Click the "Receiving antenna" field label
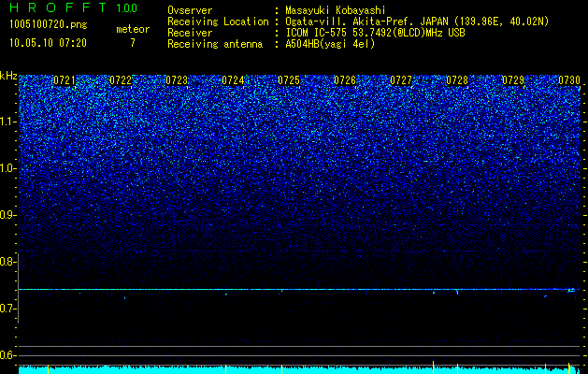Screen dimensions: 588x374 pyautogui.click(x=215, y=44)
